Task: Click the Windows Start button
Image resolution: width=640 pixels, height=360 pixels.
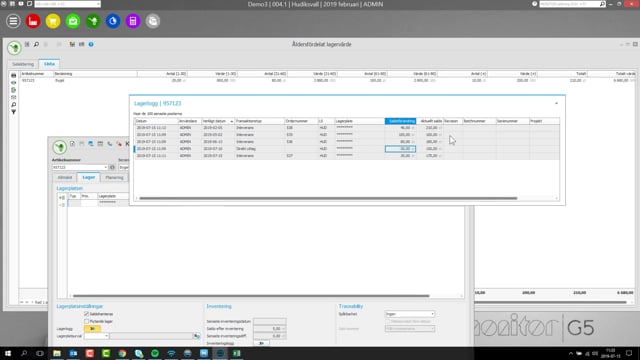Action: click(8, 353)
